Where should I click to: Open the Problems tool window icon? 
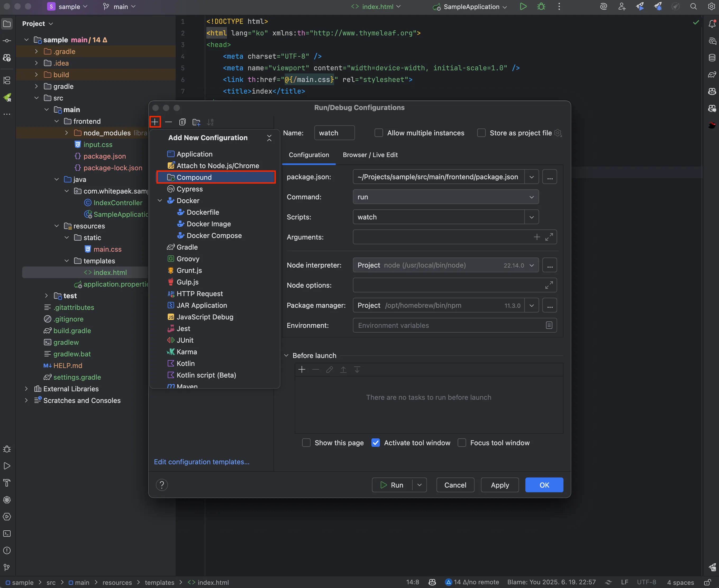7,550
